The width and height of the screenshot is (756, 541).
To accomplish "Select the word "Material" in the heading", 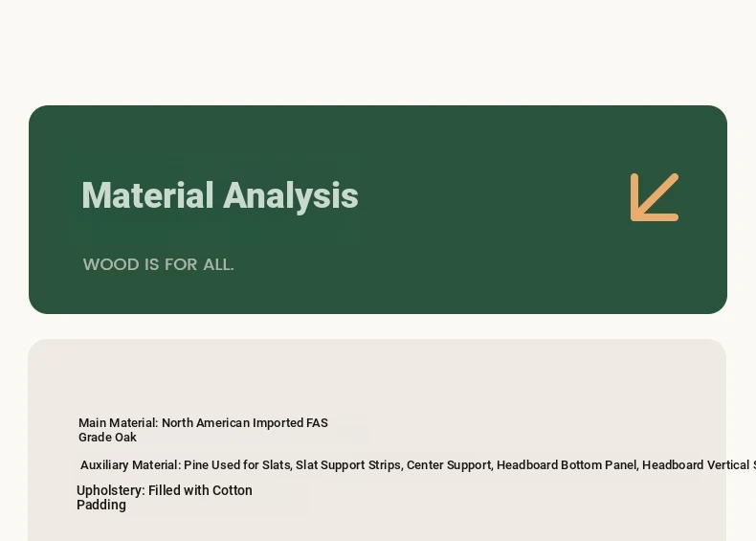I will click(147, 195).
